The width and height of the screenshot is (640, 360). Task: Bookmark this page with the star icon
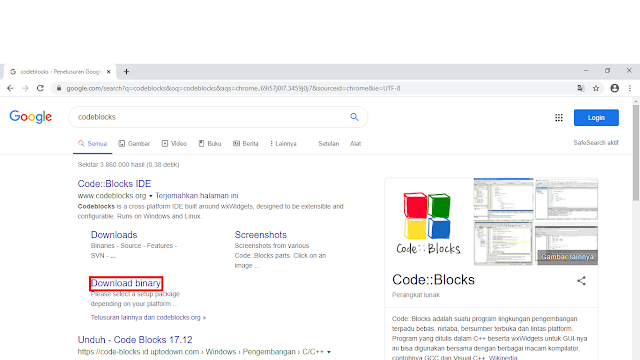coord(596,88)
